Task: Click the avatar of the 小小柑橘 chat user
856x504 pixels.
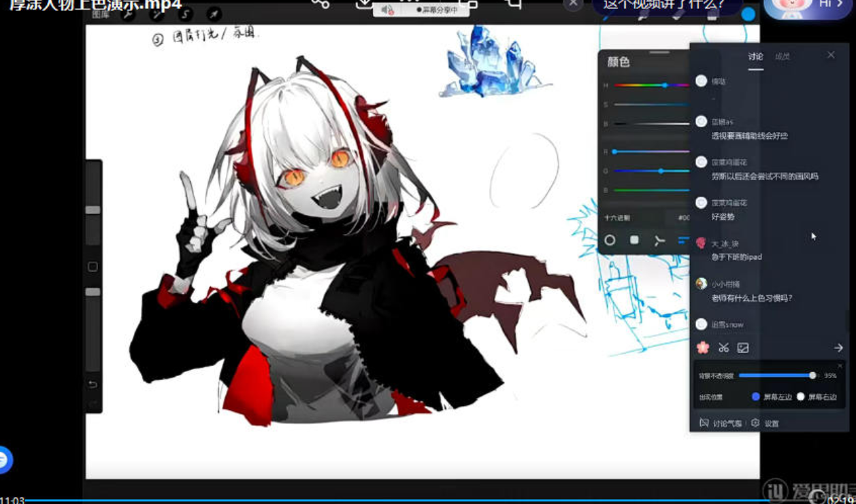Action: pyautogui.click(x=702, y=284)
